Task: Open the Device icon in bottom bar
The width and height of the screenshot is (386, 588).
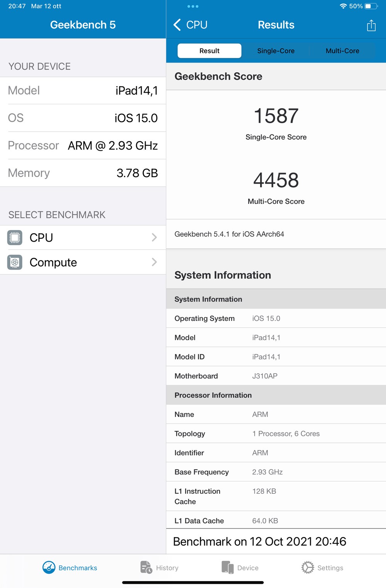Action: click(x=228, y=567)
